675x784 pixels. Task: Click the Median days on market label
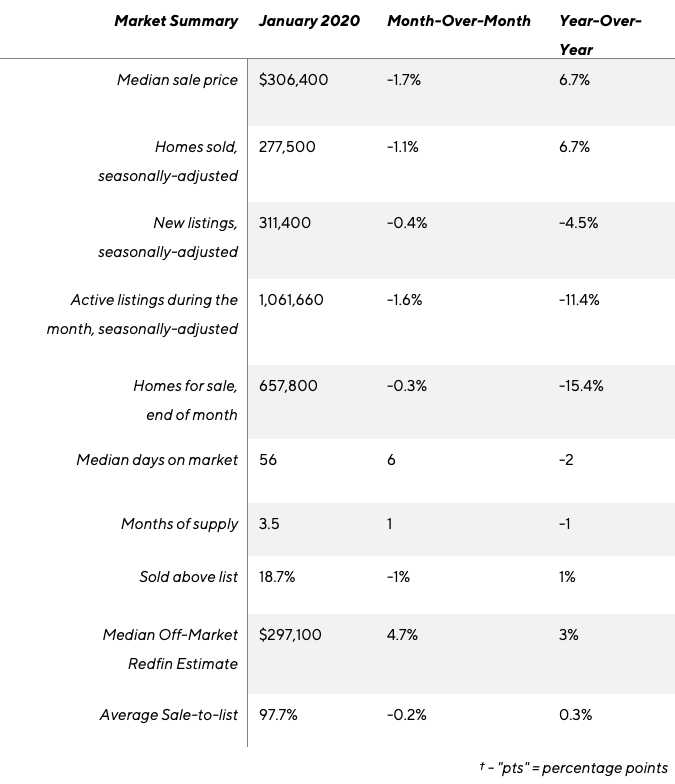(x=157, y=460)
